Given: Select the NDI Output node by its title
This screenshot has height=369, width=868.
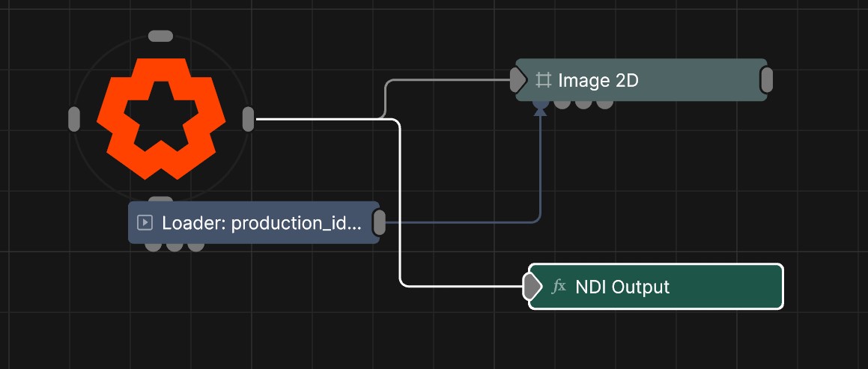Looking at the screenshot, I should (622, 287).
